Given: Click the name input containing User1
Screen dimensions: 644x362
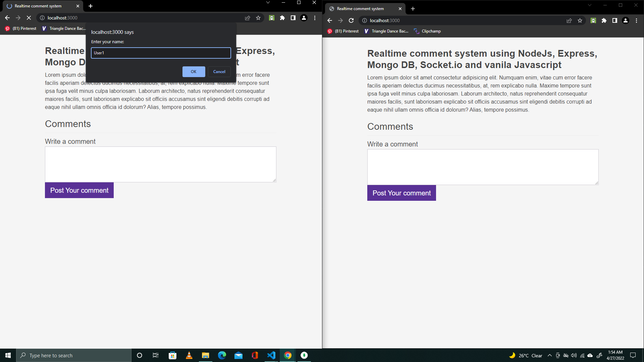Looking at the screenshot, I should 161,53.
